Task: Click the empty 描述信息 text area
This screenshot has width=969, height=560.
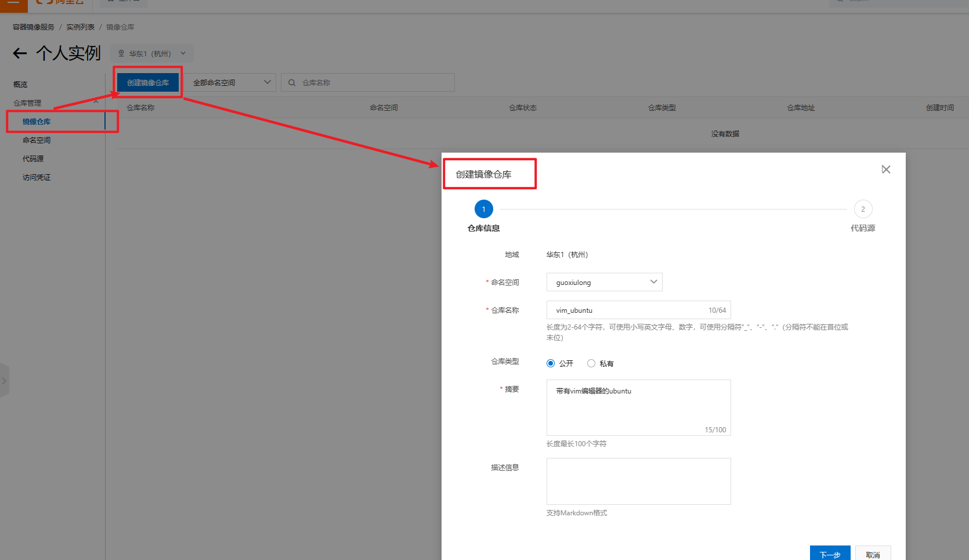Action: [638, 481]
